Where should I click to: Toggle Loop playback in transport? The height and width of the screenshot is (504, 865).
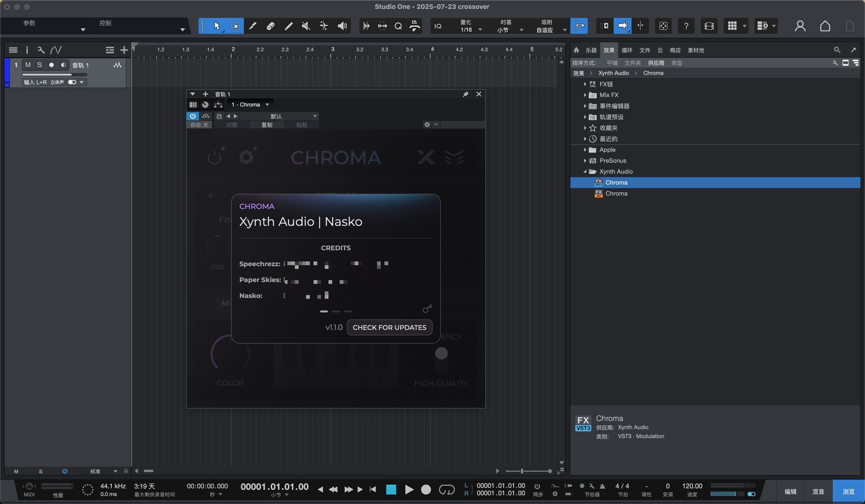coord(446,490)
